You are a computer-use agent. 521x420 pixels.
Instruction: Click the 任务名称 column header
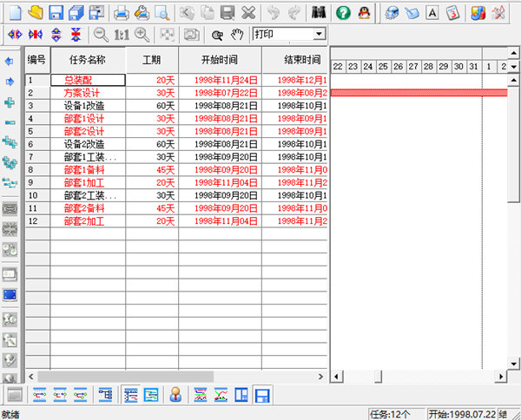[x=88, y=60]
